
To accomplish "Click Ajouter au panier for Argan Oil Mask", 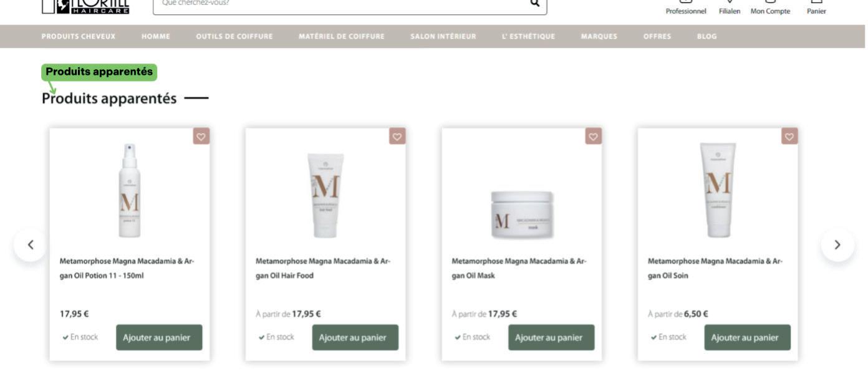I will tap(551, 337).
